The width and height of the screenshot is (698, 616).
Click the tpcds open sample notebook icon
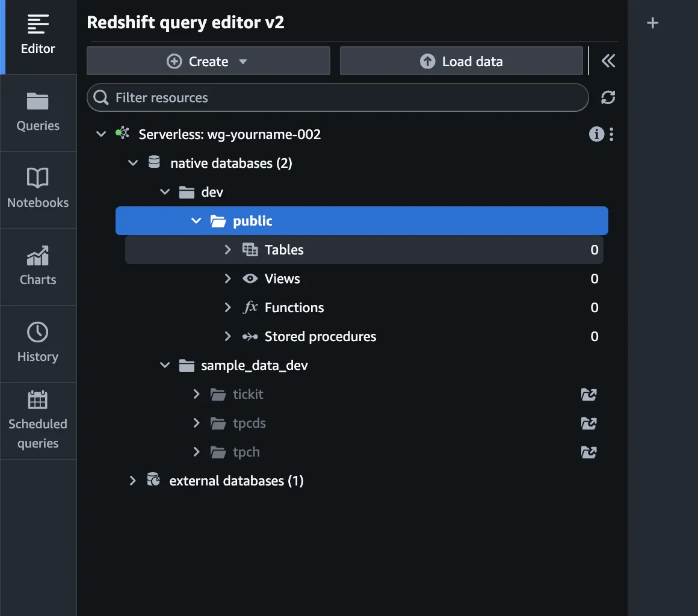588,423
